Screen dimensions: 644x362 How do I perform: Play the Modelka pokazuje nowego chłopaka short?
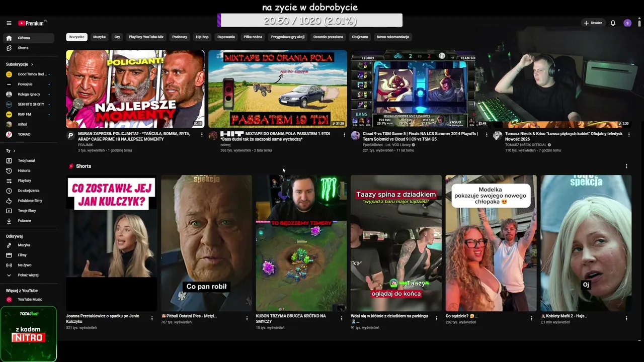(x=491, y=243)
